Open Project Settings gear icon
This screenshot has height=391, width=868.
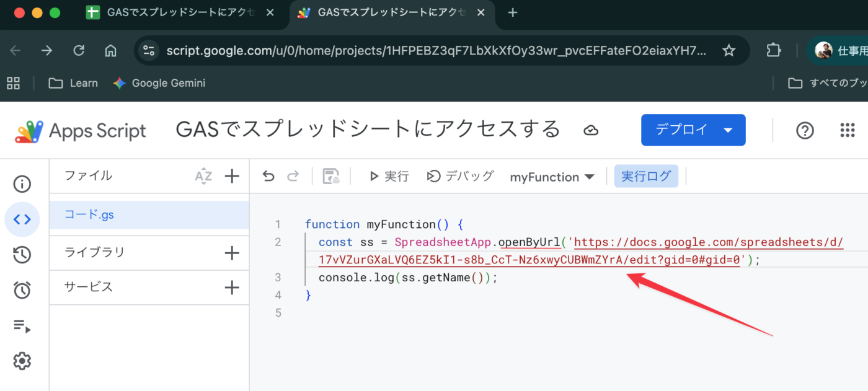[x=22, y=361]
